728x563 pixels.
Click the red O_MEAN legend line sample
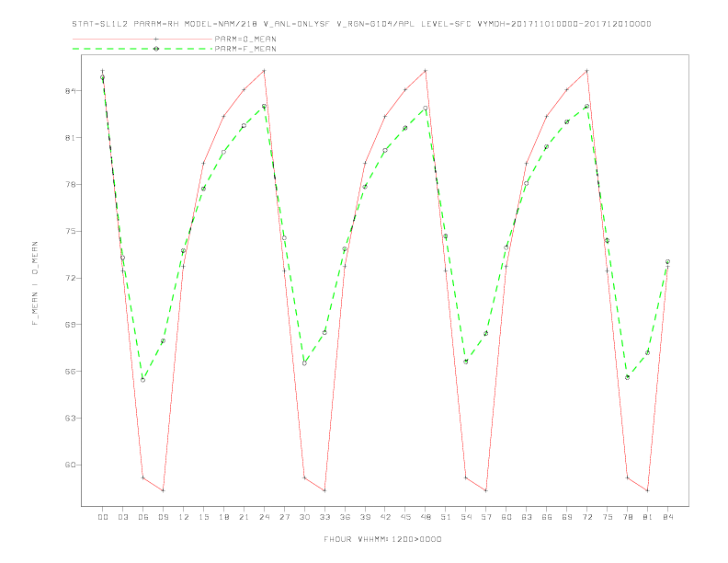[142, 39]
